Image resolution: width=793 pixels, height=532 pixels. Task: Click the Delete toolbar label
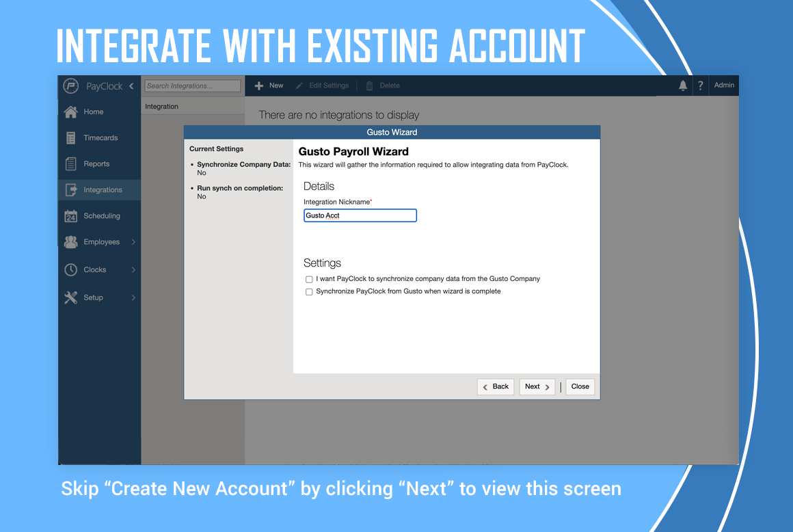tap(390, 85)
